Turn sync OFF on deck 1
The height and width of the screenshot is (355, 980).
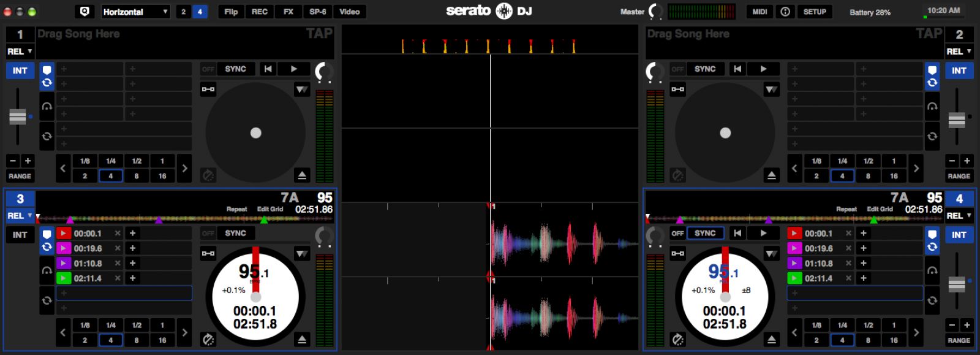pos(208,69)
